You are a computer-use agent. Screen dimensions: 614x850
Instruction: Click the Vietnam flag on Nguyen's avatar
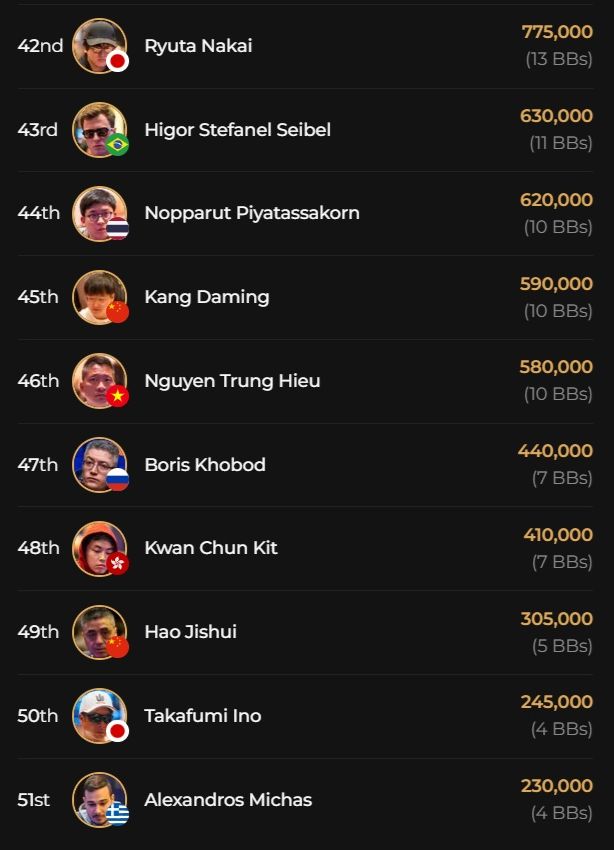[x=118, y=397]
